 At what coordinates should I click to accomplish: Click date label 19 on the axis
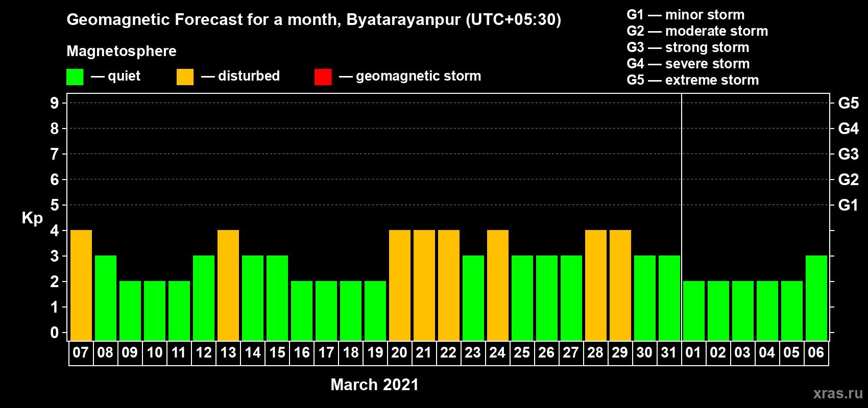point(375,353)
